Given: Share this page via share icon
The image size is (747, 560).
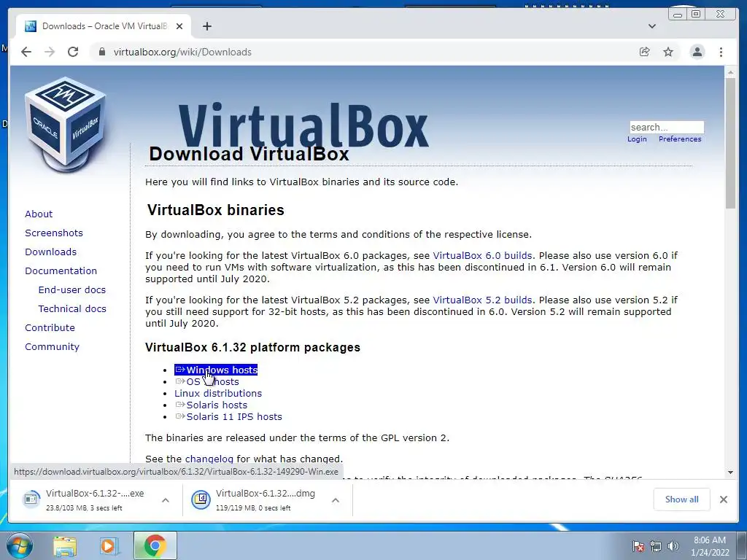Looking at the screenshot, I should (645, 52).
